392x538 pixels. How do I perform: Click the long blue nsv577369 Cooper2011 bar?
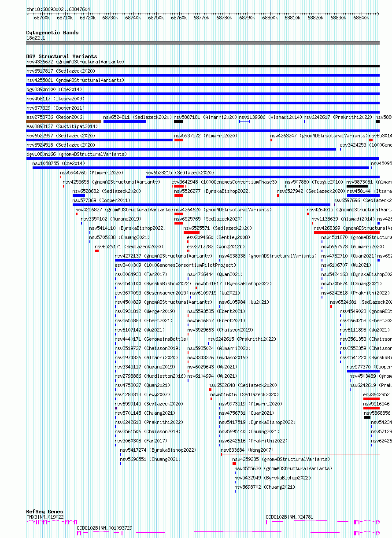[x=201, y=205]
